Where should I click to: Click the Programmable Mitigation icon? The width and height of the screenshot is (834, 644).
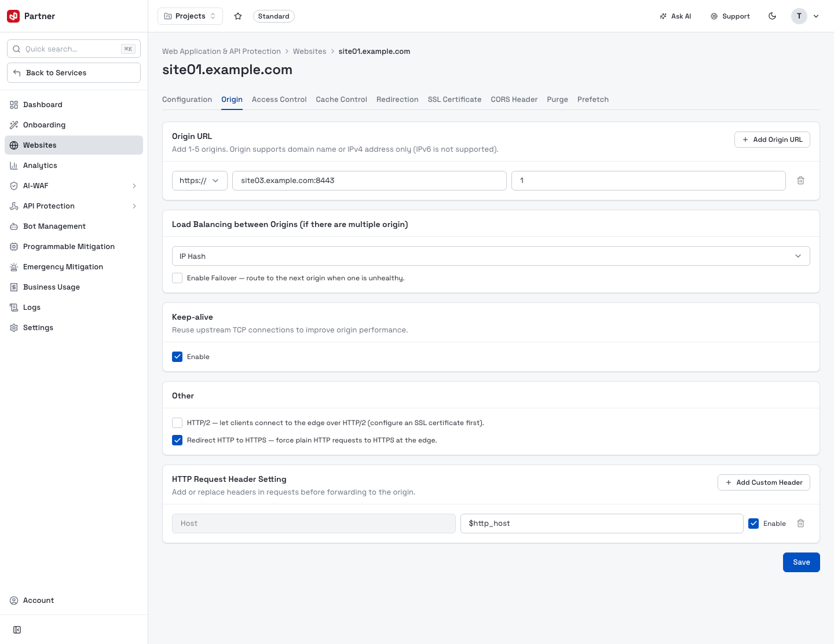14,247
